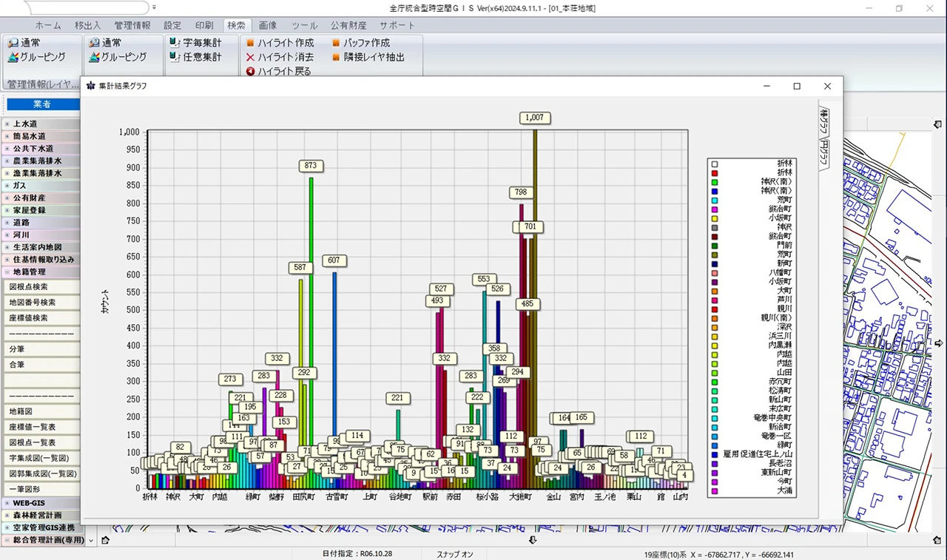
Task: Expand 上水道 tree node
Action: click(7, 124)
